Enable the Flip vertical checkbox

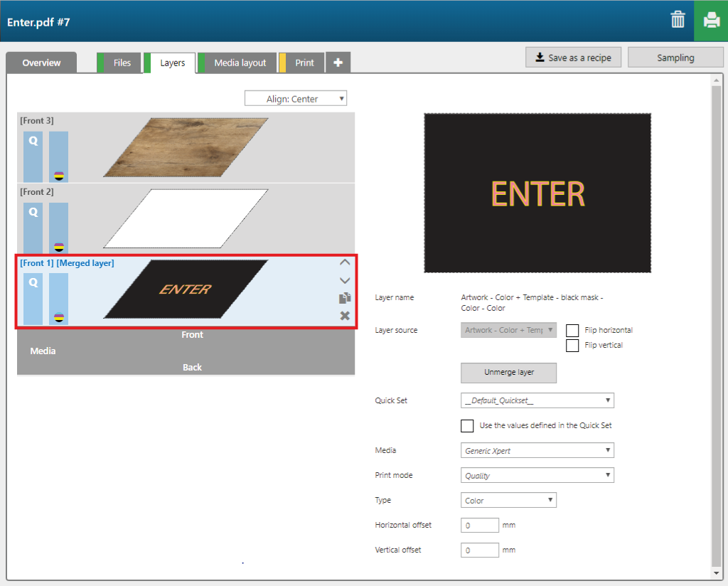572,345
